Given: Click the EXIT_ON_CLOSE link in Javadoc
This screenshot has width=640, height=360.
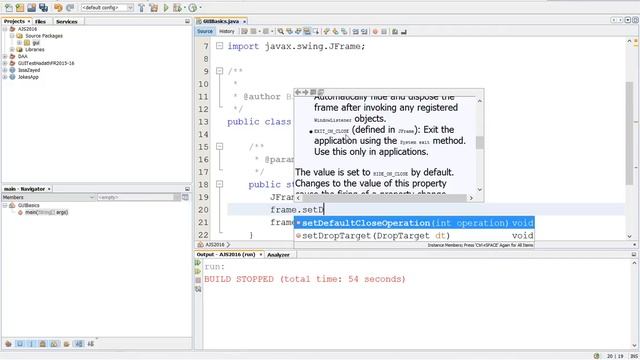Looking at the screenshot, I should click(x=331, y=131).
